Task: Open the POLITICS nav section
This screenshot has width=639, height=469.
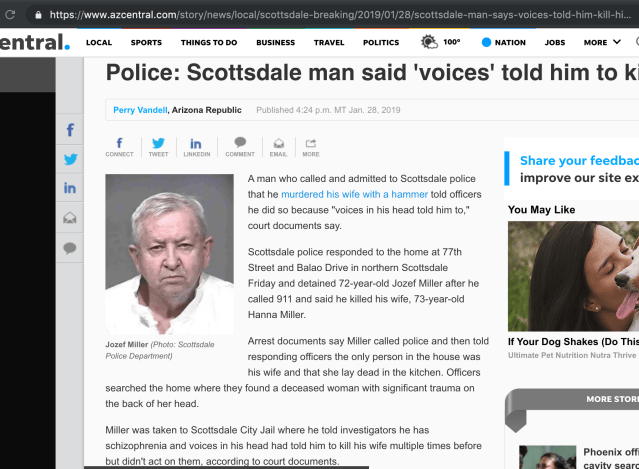Action: (381, 42)
